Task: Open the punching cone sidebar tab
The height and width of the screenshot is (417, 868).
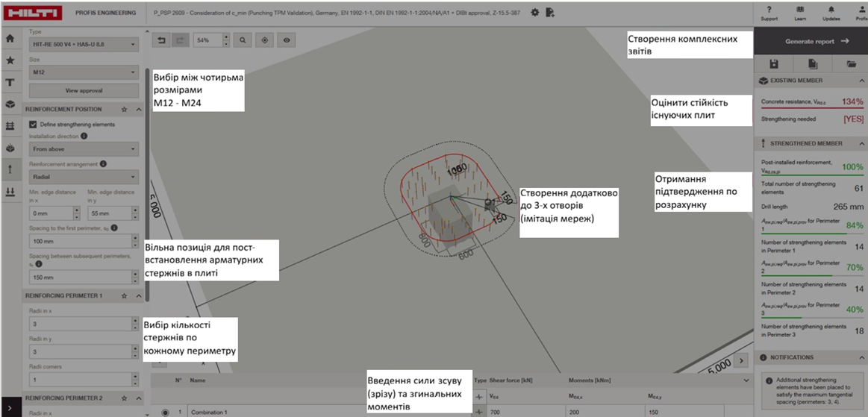Action: 10,148
